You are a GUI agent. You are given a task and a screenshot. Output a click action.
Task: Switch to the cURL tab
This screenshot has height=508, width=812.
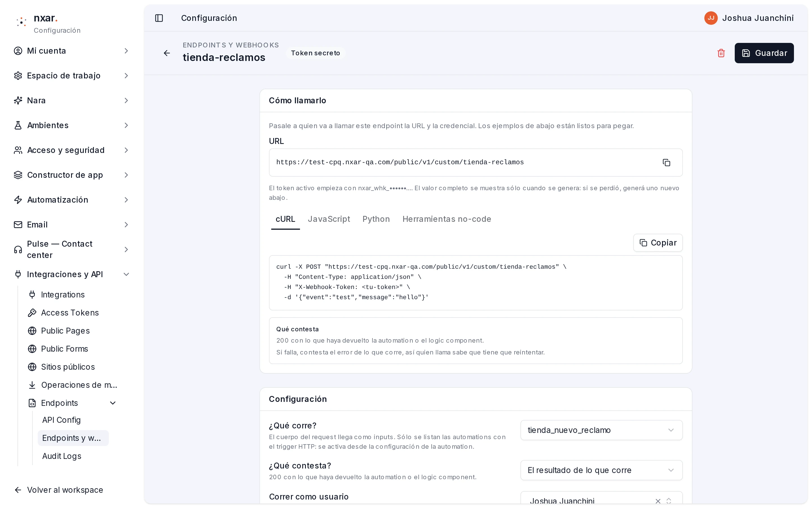(x=285, y=219)
